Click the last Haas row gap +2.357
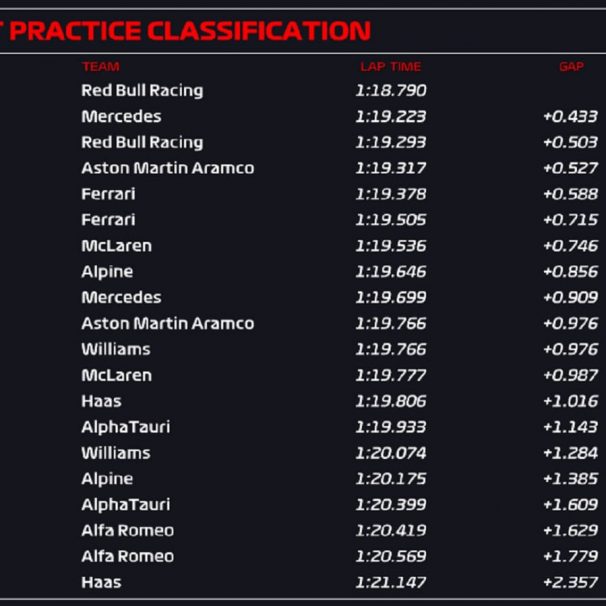The width and height of the screenshot is (606, 606). pyautogui.click(x=570, y=582)
